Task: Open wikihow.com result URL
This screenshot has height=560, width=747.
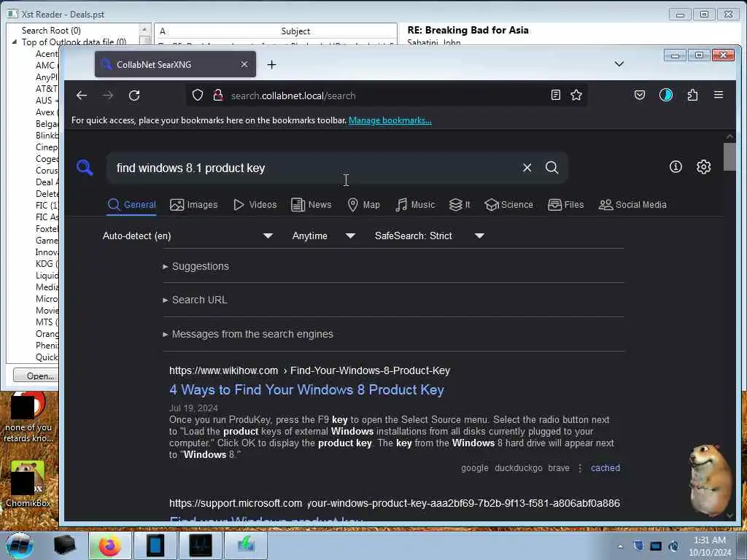Action: point(309,370)
